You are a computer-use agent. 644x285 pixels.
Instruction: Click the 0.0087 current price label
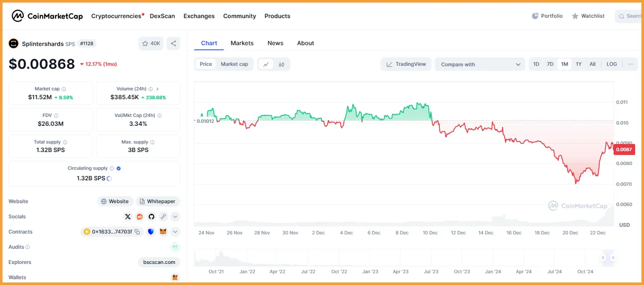pos(624,150)
